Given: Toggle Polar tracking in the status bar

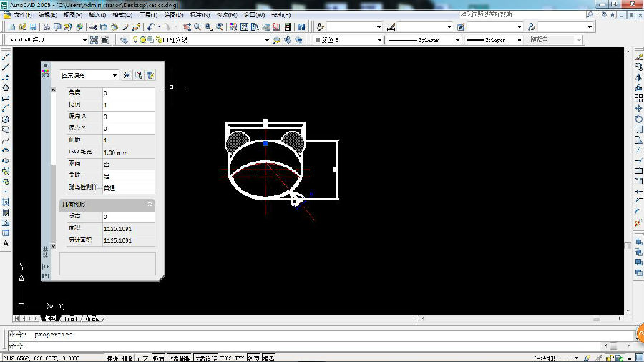Looking at the screenshot, I should [x=157, y=358].
